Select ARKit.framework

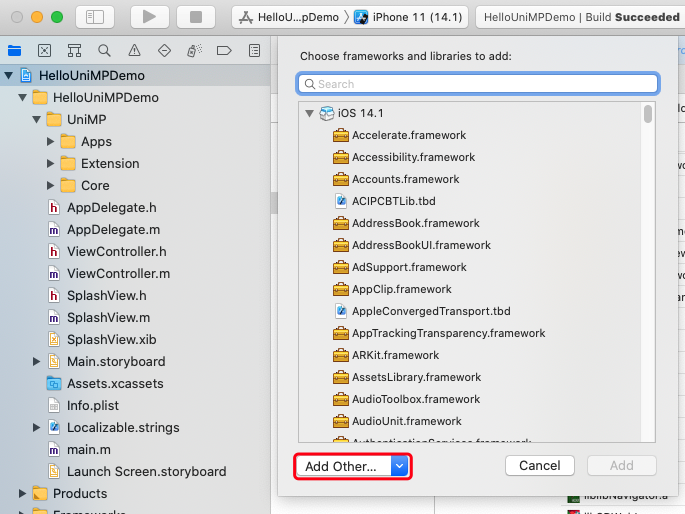386,355
